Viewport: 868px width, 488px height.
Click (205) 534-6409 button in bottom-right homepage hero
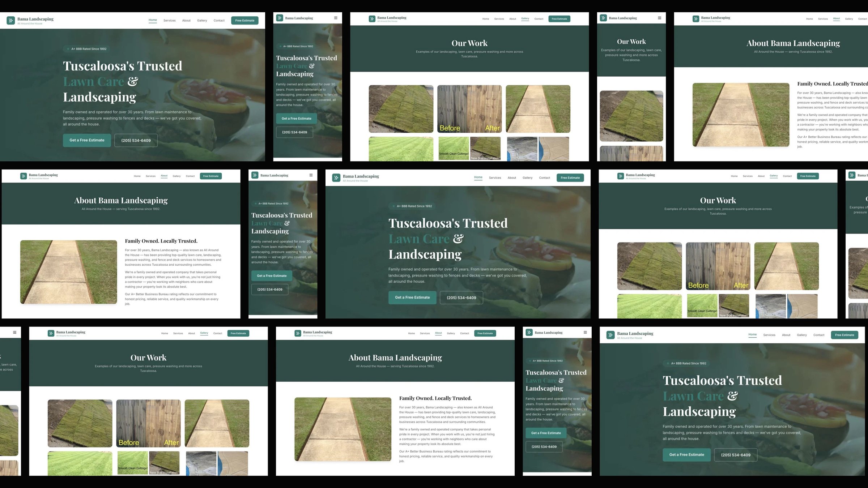tap(736, 455)
